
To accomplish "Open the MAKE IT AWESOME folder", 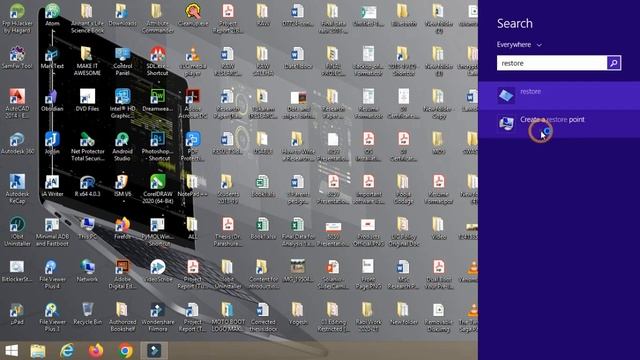I will pyautogui.click(x=87, y=60).
